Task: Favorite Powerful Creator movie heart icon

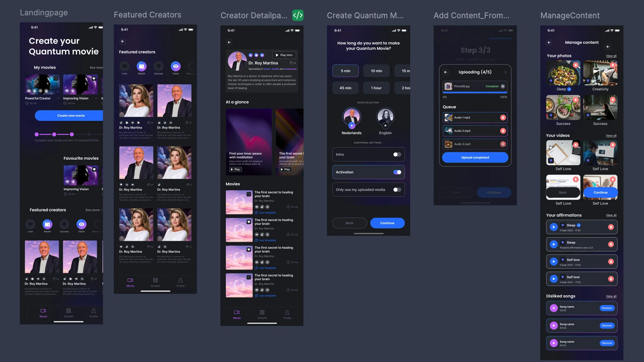Action: coord(56,79)
